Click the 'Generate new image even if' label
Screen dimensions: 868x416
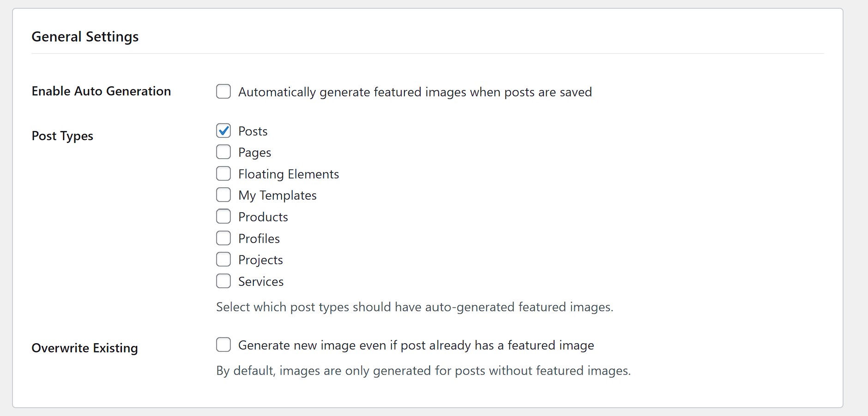click(416, 345)
